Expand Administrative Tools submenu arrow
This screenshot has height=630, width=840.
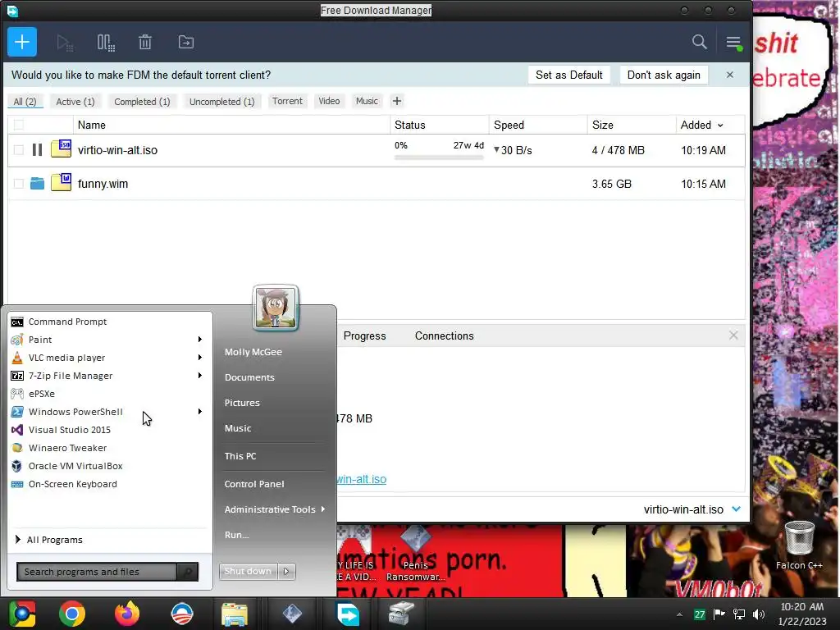(x=323, y=509)
